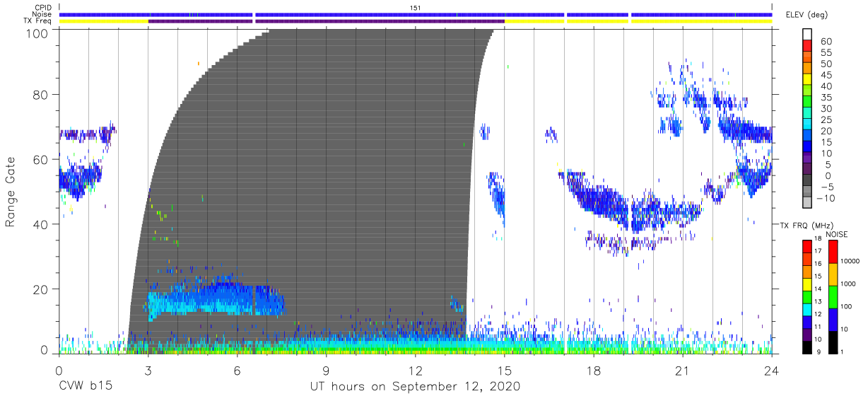
Task: Click the plot date label 'UT hours on September 12, 2020'
Action: [415, 387]
